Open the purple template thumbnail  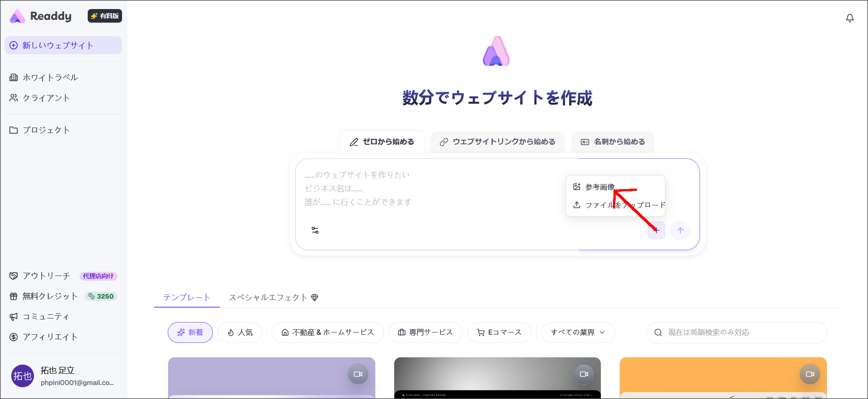(272, 378)
